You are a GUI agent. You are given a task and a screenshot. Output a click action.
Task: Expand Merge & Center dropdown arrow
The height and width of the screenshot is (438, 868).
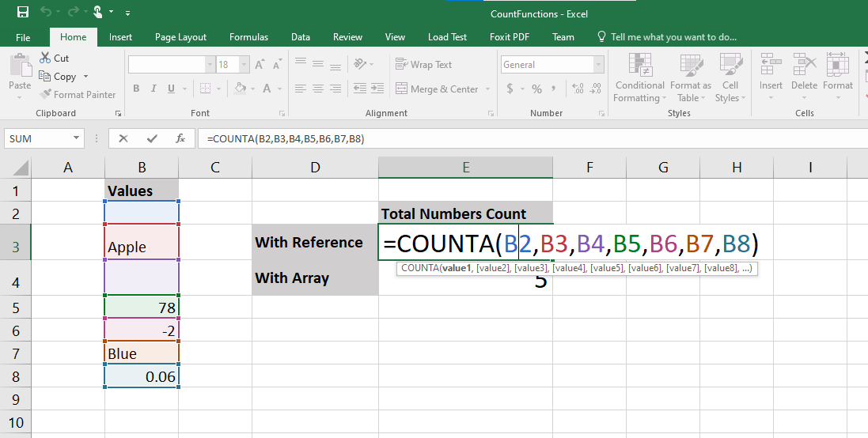[x=487, y=89]
